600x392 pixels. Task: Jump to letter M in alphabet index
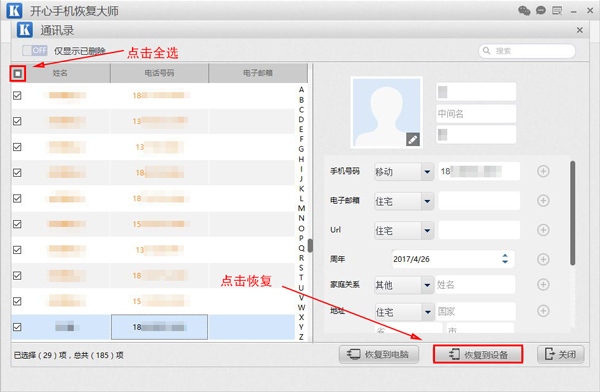(x=301, y=208)
